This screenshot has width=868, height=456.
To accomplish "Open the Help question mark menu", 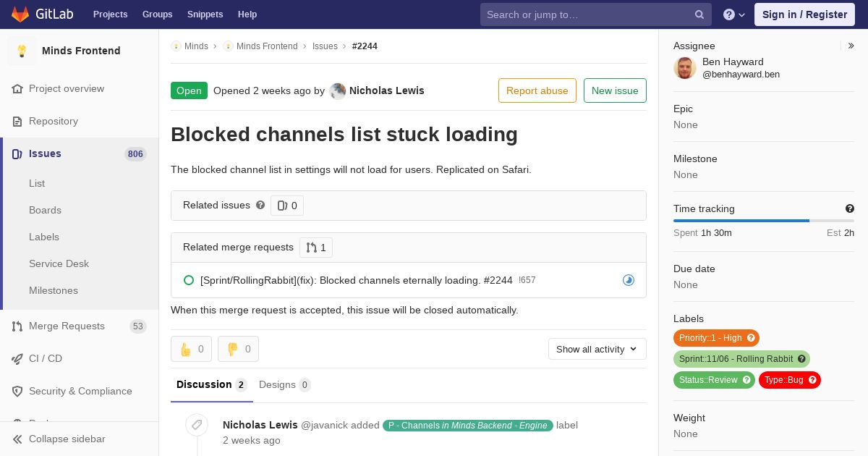I will click(734, 14).
